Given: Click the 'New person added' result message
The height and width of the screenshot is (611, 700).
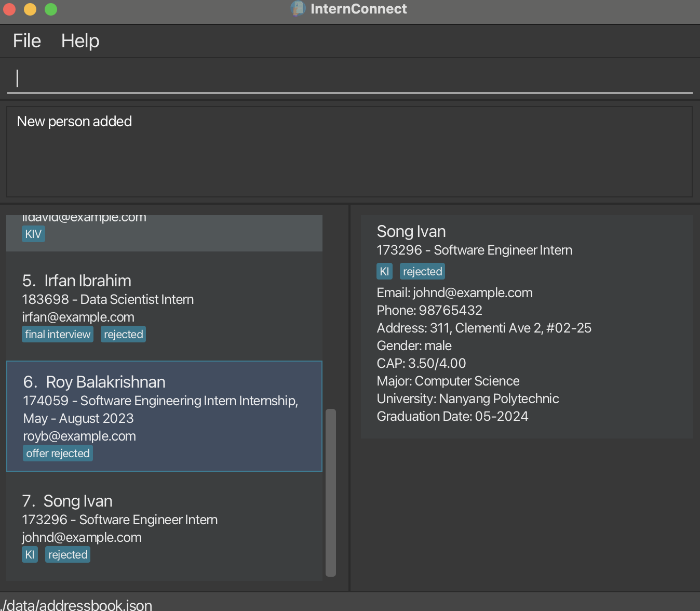Looking at the screenshot, I should 74,122.
